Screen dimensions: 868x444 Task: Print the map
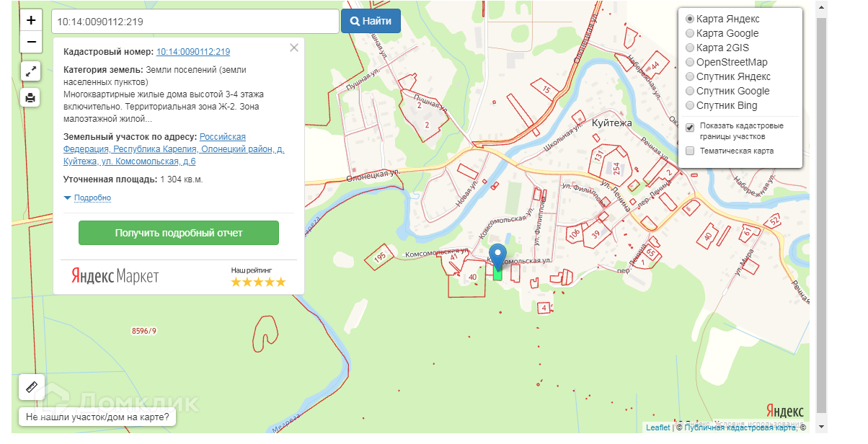click(x=31, y=97)
